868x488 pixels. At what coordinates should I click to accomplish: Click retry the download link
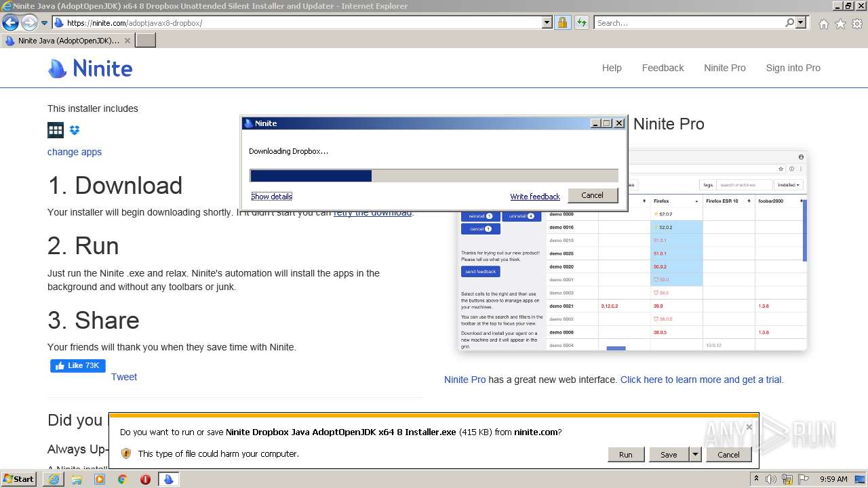click(372, 212)
